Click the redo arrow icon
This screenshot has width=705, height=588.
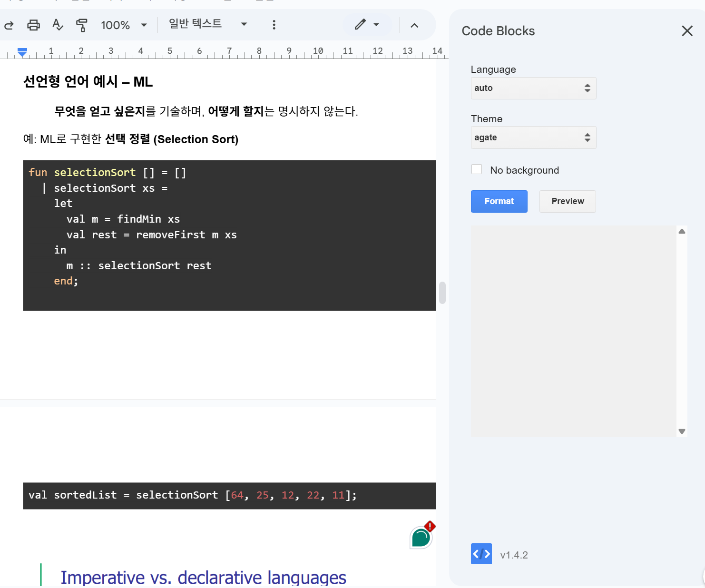tap(9, 25)
